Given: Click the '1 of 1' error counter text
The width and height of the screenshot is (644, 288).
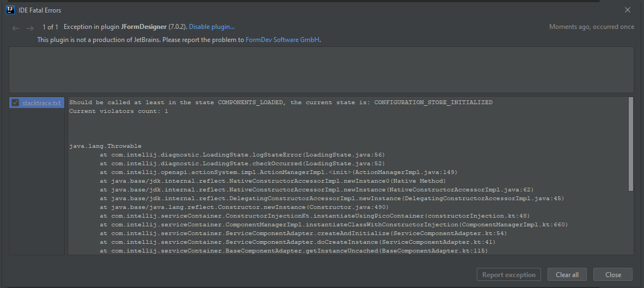Looking at the screenshot, I should (x=51, y=27).
